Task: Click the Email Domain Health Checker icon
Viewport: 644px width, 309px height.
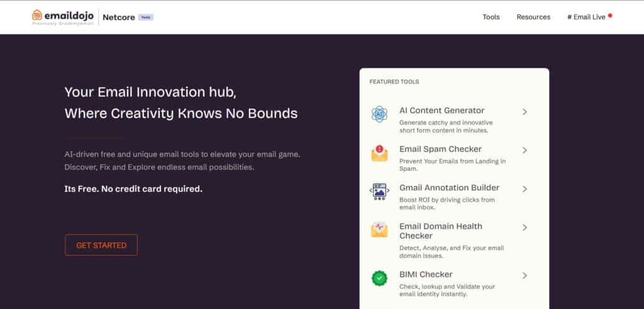Action: click(x=379, y=230)
